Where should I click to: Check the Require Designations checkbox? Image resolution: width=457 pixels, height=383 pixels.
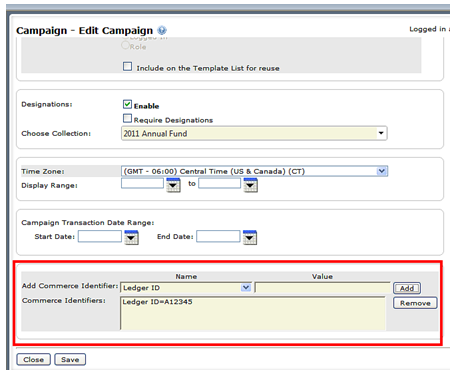tap(127, 118)
